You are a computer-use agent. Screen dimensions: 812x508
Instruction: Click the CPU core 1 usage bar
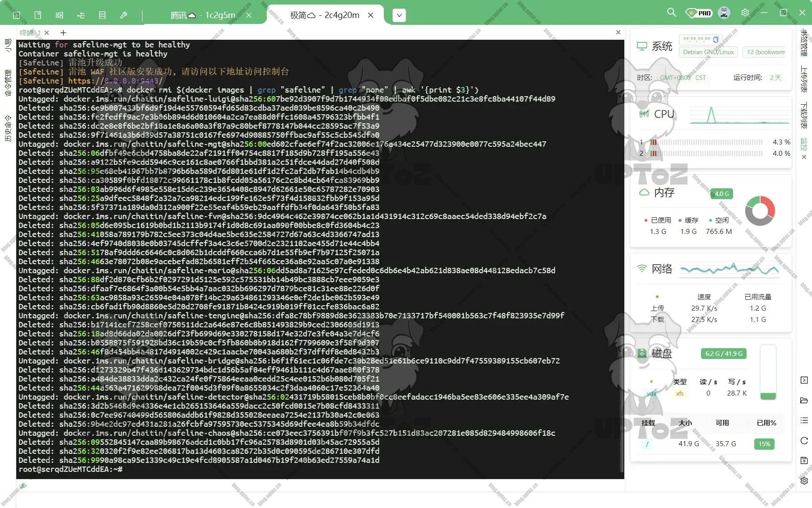point(706,142)
